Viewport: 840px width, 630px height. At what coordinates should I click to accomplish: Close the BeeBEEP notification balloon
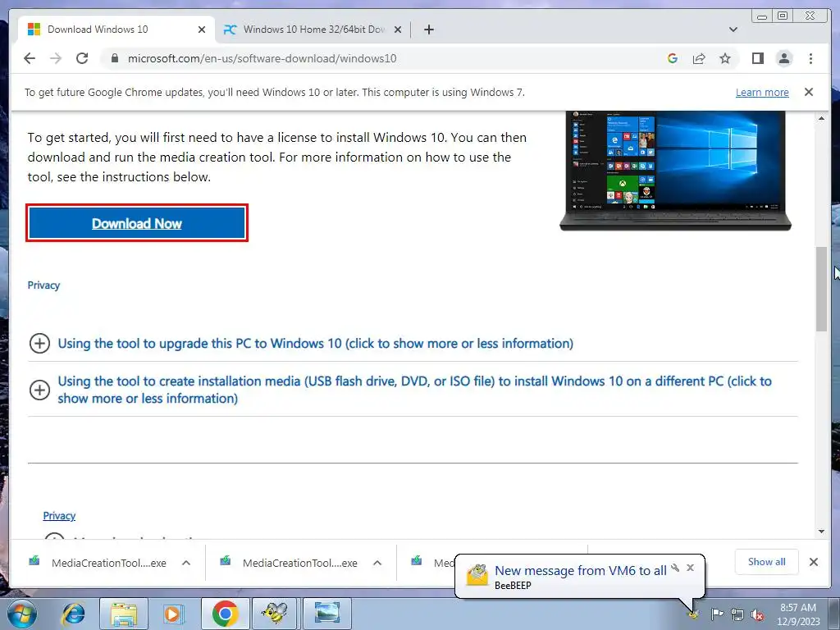point(690,568)
